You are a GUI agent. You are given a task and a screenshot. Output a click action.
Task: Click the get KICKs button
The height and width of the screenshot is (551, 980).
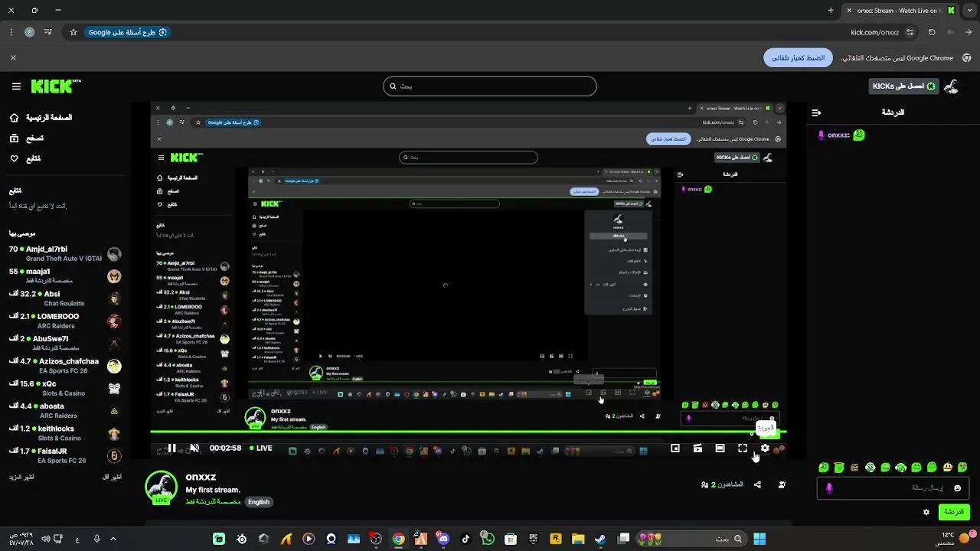[x=903, y=86]
